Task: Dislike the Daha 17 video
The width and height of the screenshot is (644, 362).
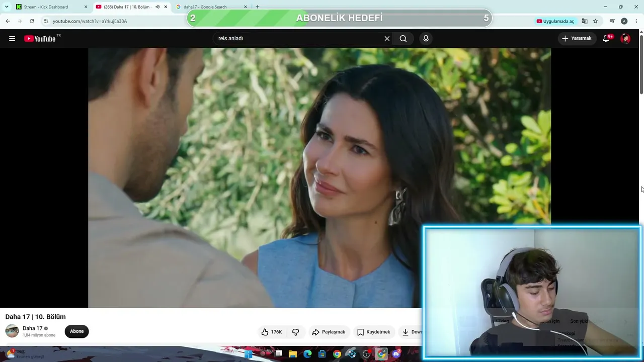Action: click(295, 332)
